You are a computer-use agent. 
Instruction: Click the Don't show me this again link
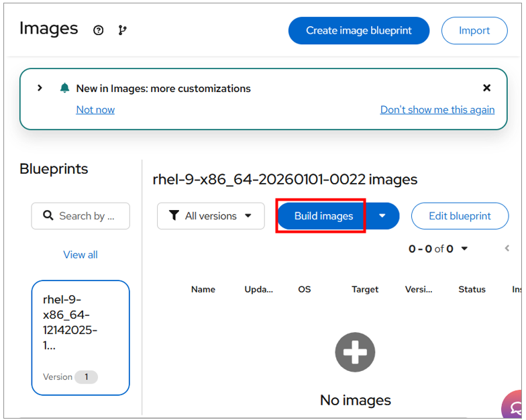pyautogui.click(x=437, y=110)
